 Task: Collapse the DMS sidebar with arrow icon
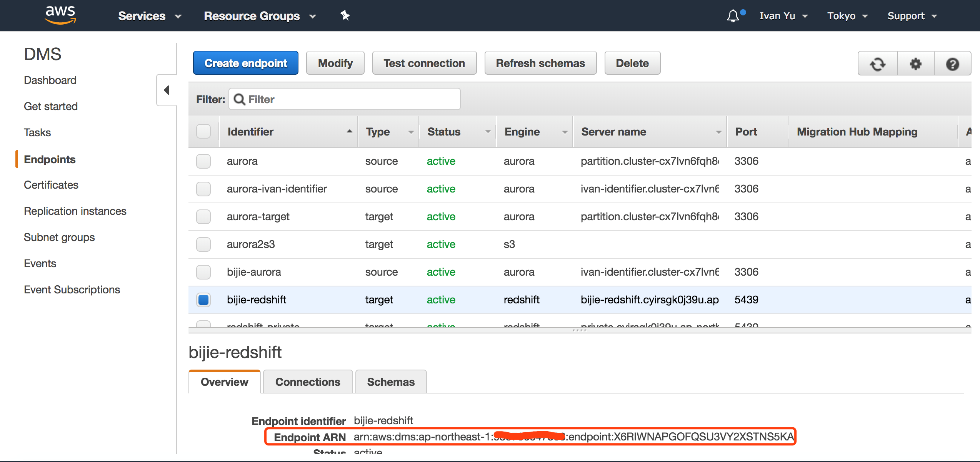click(x=167, y=90)
